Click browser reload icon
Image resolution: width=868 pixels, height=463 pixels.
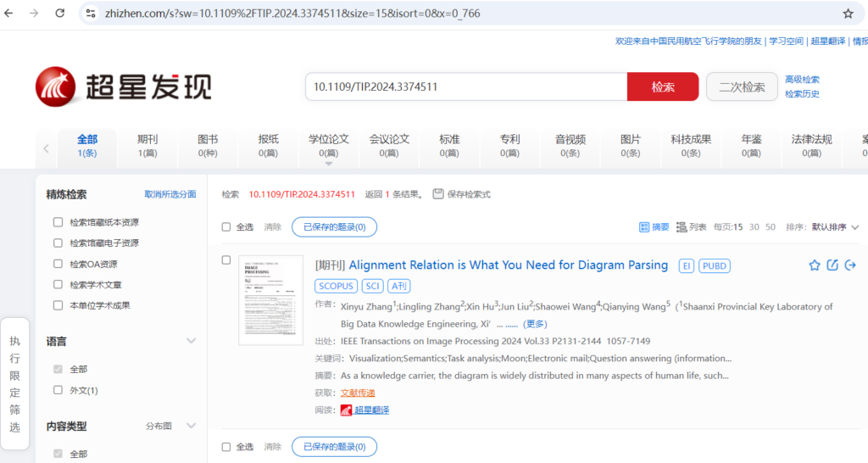click(59, 14)
